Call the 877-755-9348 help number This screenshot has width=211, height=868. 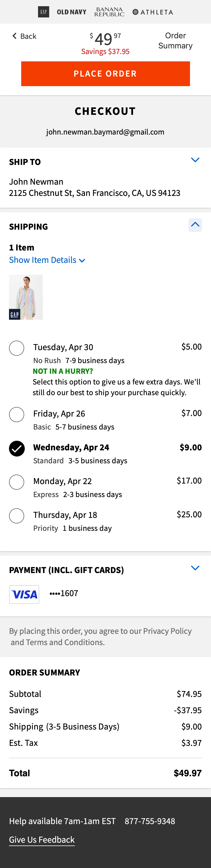pos(150,821)
